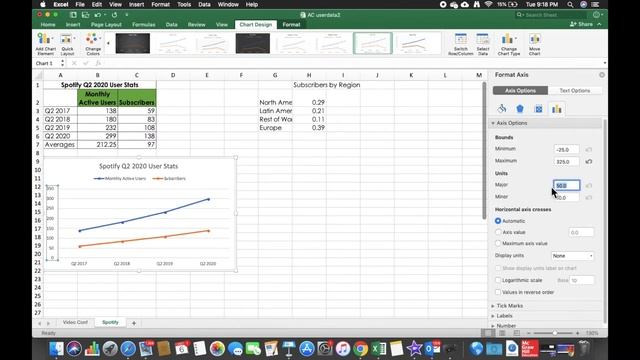Select the Size & Properties icon

[539, 109]
